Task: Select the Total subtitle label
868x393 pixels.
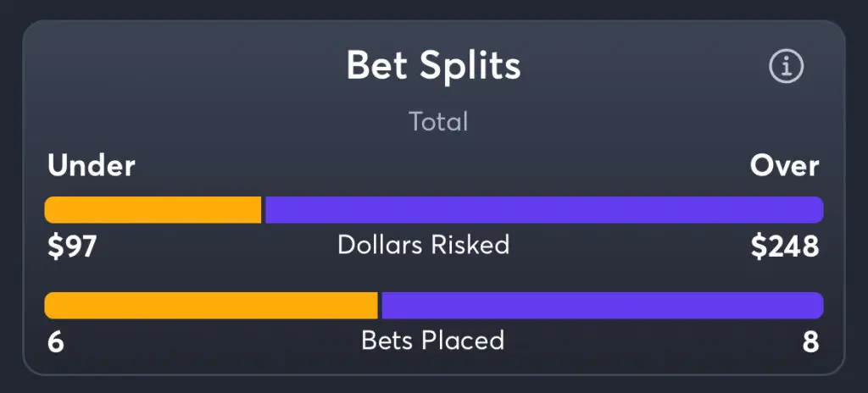Action: coord(438,122)
